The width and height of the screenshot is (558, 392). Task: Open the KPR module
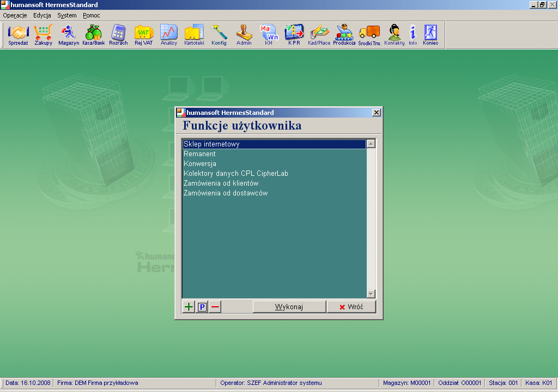(294, 35)
